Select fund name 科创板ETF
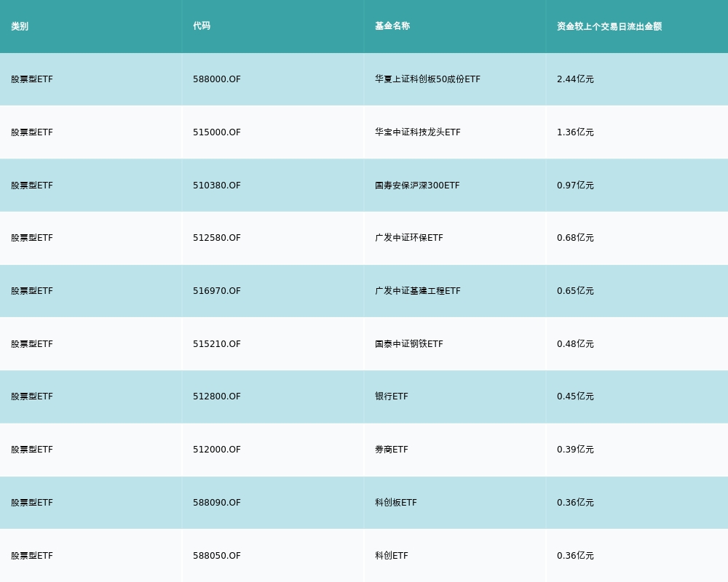Viewport: 728px width, 582px height. pyautogui.click(x=396, y=503)
